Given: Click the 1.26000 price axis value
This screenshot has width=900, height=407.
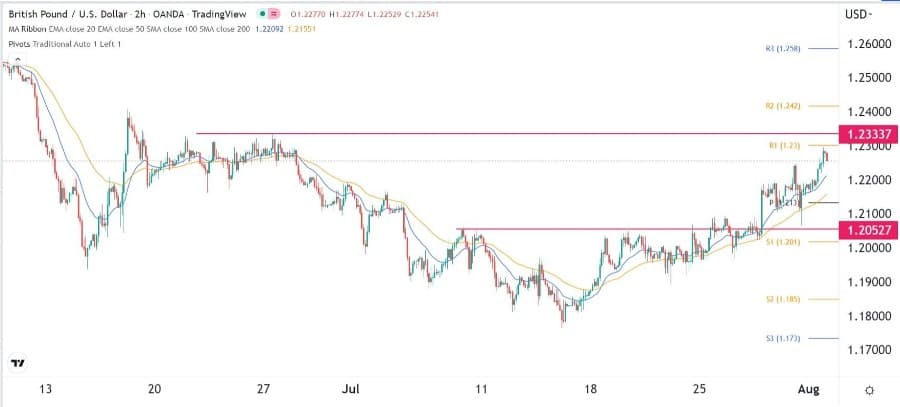Looking at the screenshot, I should pyautogui.click(x=868, y=44).
